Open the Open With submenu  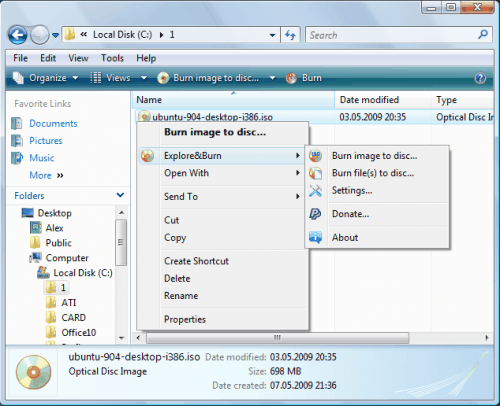(x=221, y=173)
